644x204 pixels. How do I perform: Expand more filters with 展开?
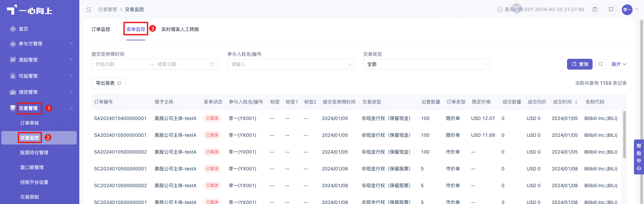(619, 64)
